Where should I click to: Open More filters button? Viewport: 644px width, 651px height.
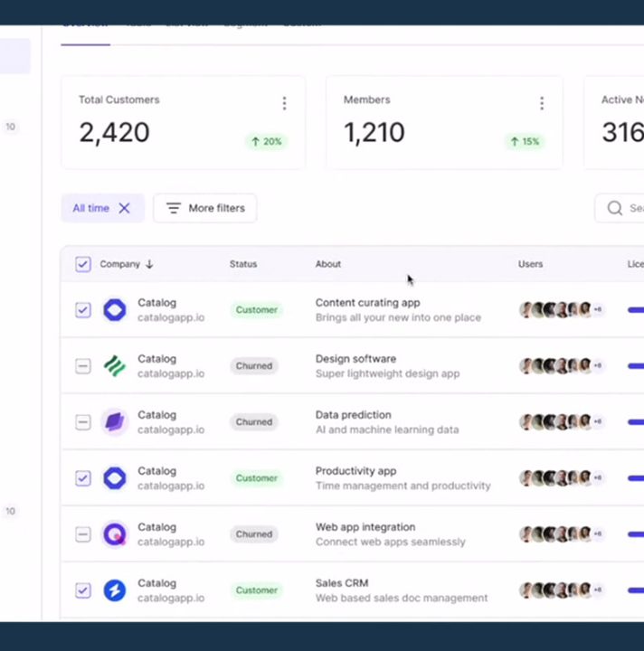[x=205, y=208]
